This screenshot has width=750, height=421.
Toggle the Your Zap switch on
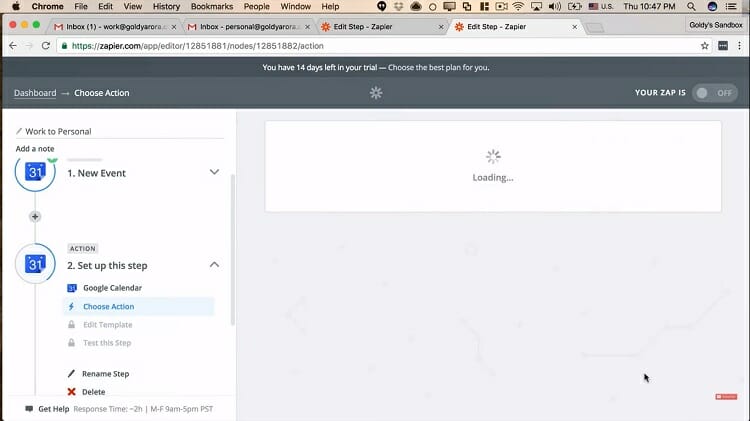[x=715, y=93]
